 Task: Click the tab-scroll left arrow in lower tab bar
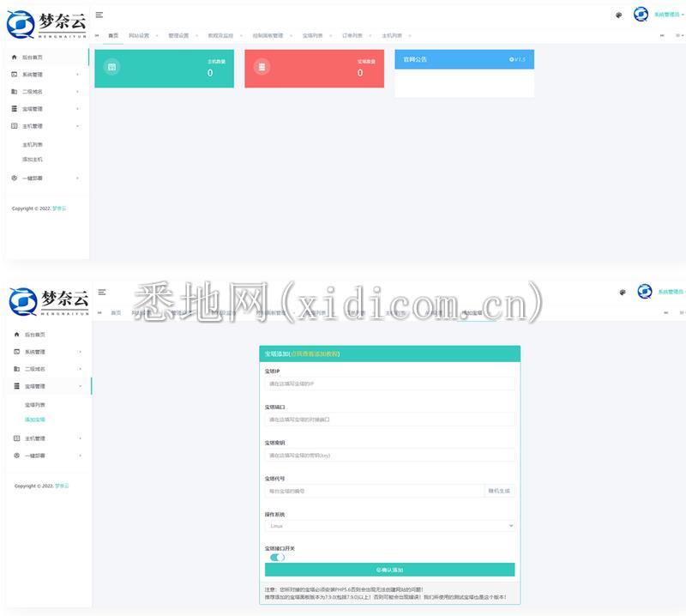[99, 313]
